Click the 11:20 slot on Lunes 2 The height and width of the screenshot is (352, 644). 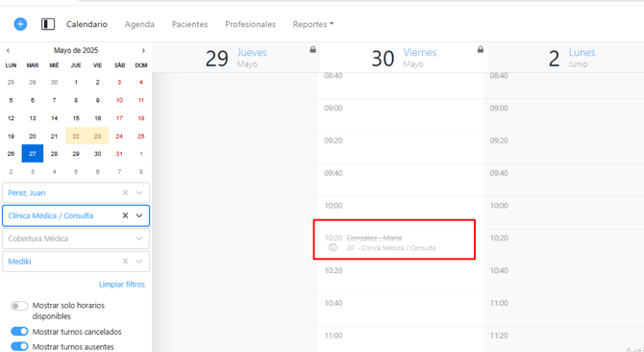click(x=563, y=339)
